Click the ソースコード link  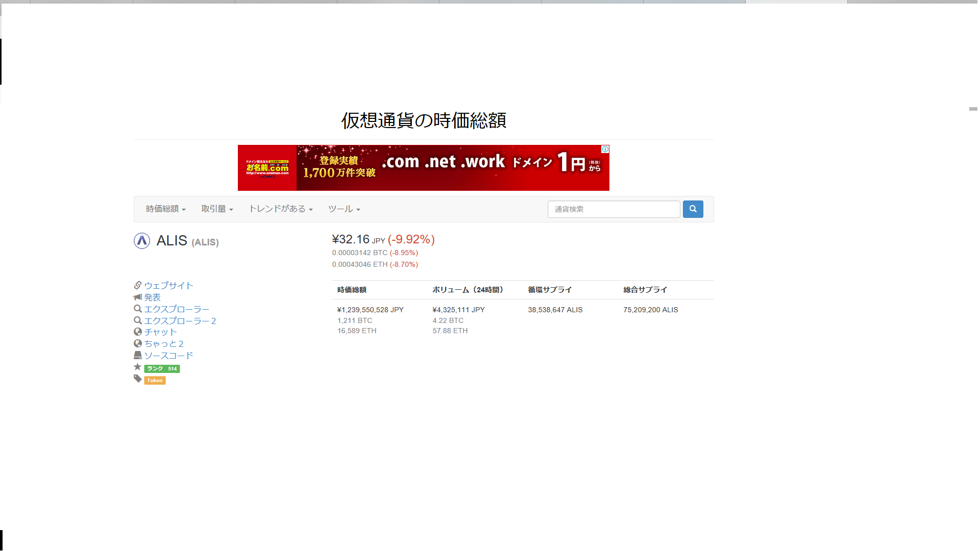tap(168, 356)
